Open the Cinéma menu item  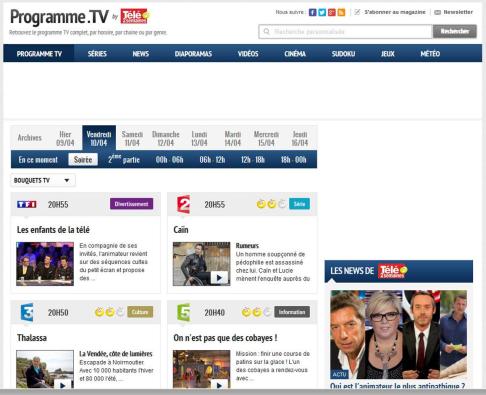295,54
